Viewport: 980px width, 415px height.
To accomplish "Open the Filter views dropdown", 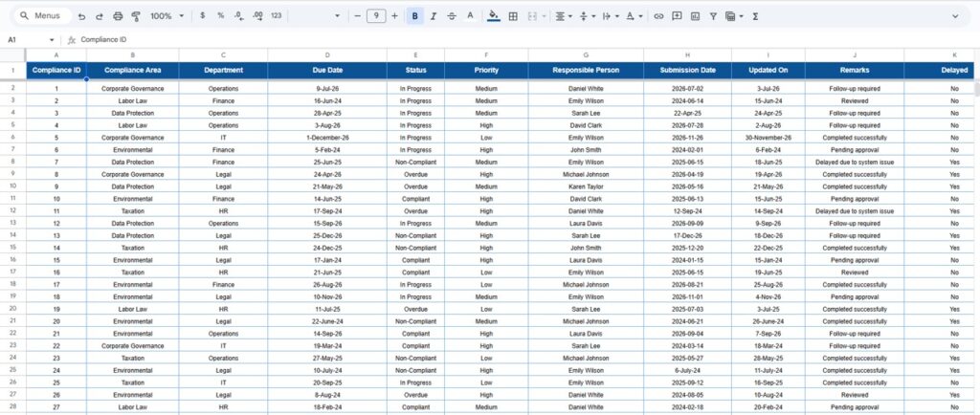I will 734,16.
